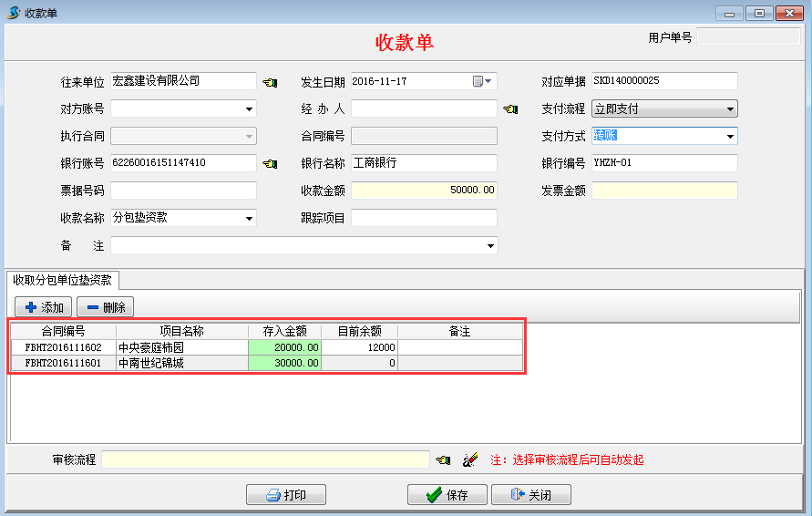Expand the 备注 dropdown arrow
Viewport: 812px width, 516px height.
490,246
